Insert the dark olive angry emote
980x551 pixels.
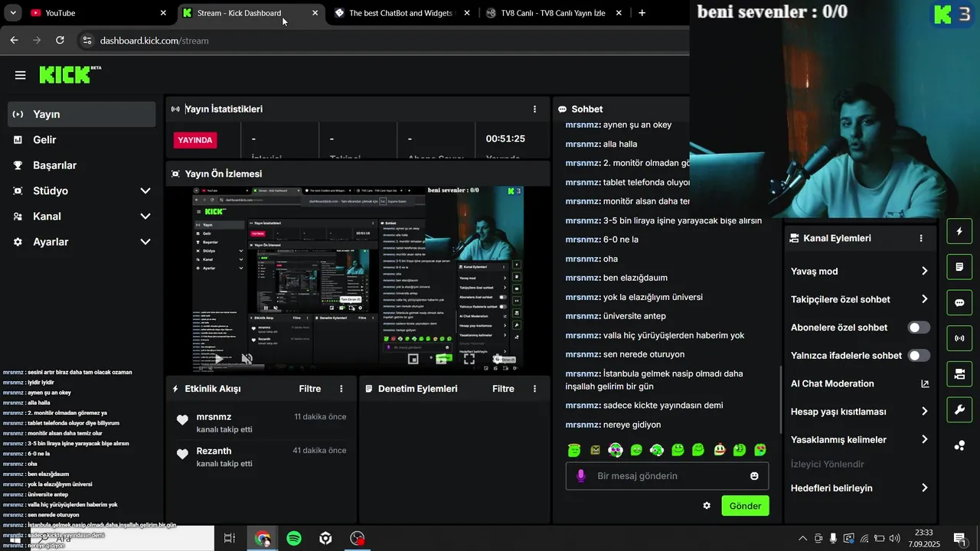coord(596,450)
